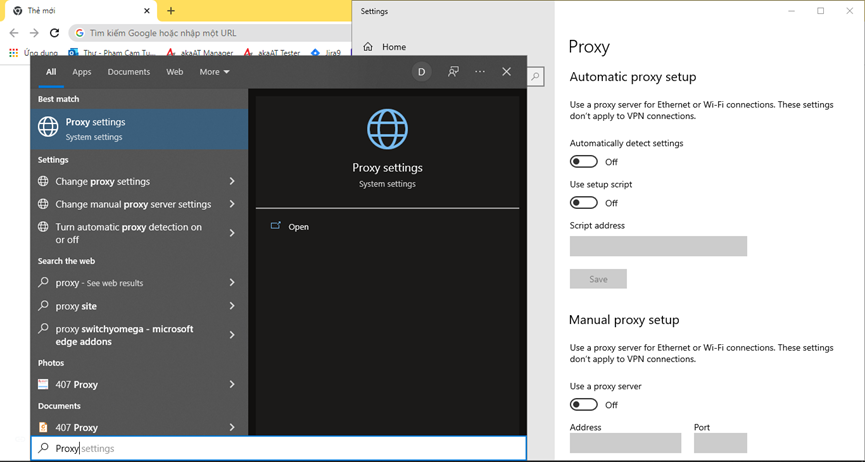
Task: Reload the Chrome page
Action: pos(54,33)
